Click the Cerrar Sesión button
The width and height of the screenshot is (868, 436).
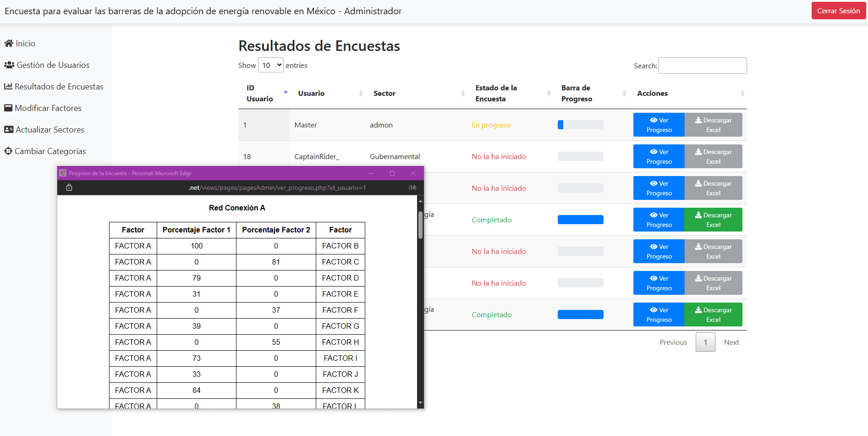point(838,10)
